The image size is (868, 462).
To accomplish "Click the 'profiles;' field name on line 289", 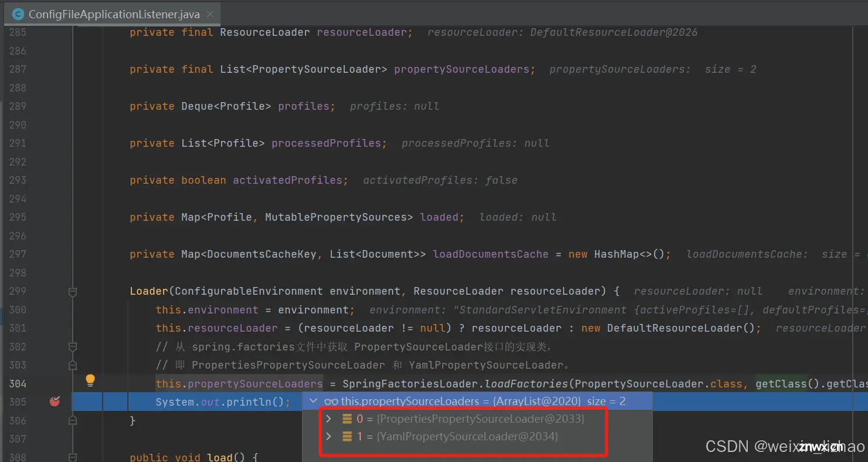I will coord(307,106).
